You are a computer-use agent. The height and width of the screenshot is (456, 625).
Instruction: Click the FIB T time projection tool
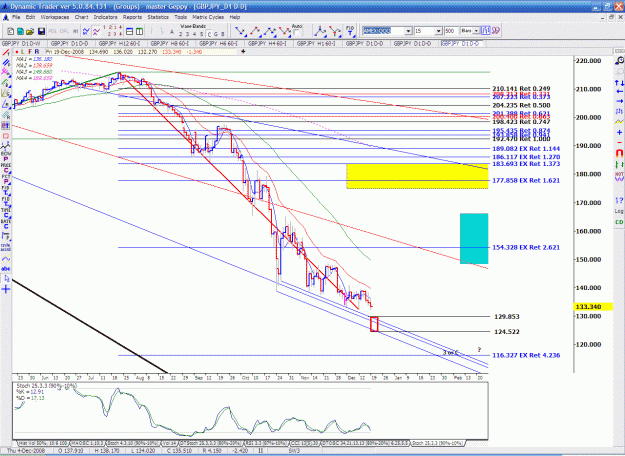click(x=350, y=31)
